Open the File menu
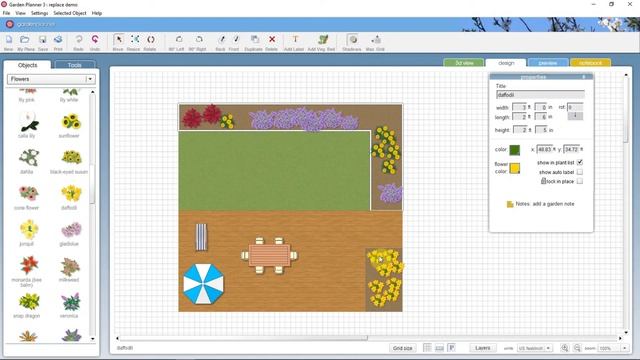Image resolution: width=640 pixels, height=360 pixels. pos(7,13)
